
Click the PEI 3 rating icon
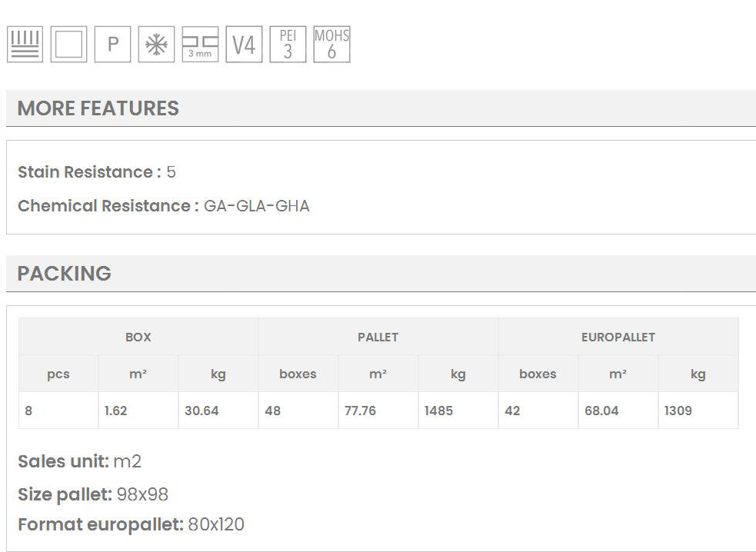pos(288,45)
